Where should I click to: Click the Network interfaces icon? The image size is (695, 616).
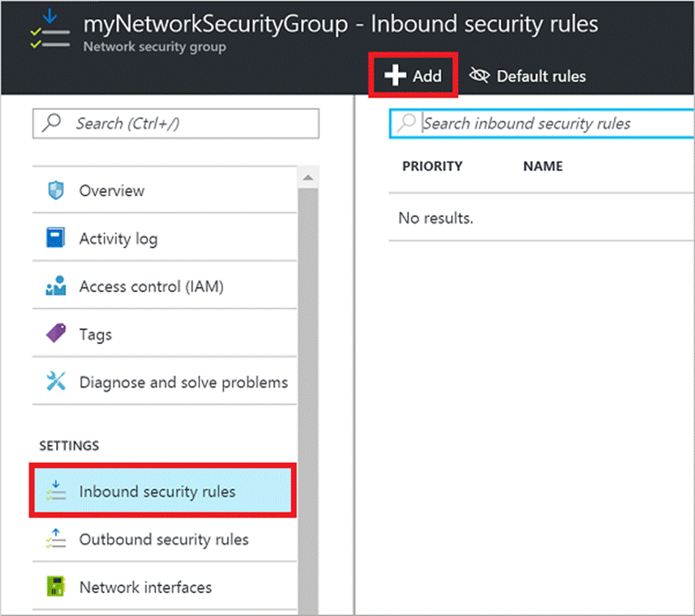tap(56, 588)
